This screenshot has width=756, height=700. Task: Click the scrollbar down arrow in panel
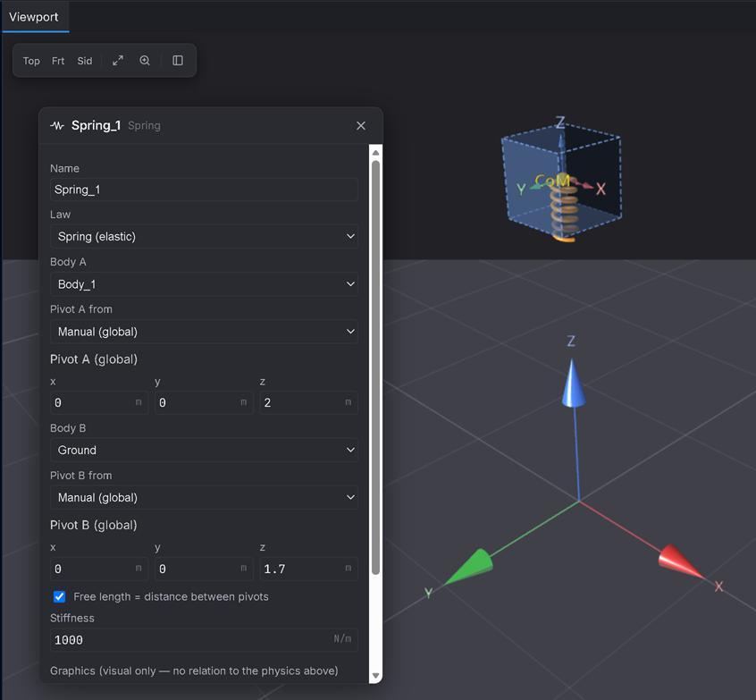[x=375, y=675]
